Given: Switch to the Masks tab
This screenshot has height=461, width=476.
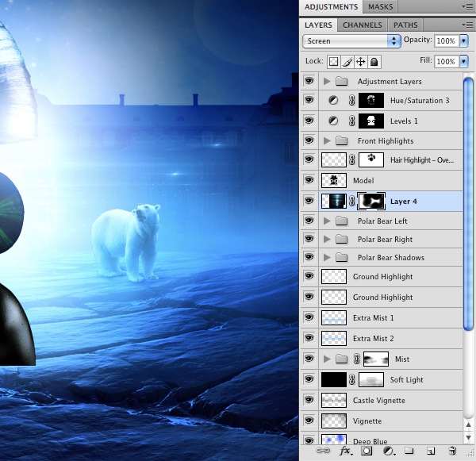Looking at the screenshot, I should 380,6.
